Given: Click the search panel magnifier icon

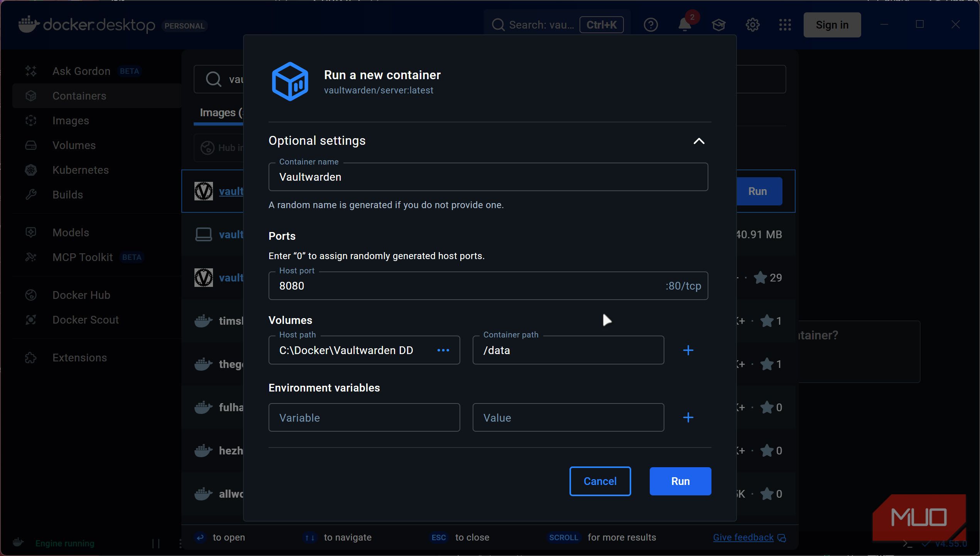Looking at the screenshot, I should 213,79.
